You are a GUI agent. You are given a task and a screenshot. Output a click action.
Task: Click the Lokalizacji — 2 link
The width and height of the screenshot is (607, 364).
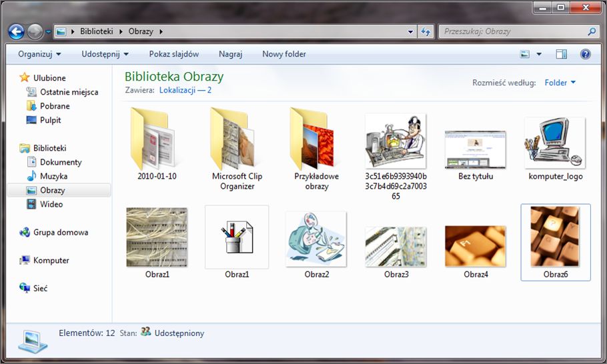tap(185, 90)
